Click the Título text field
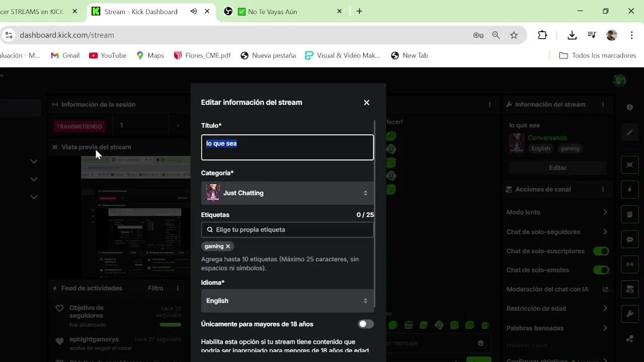The image size is (644, 362). click(287, 147)
